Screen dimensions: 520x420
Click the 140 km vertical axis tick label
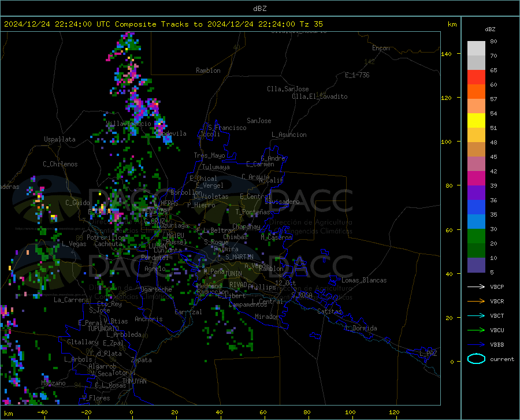tap(446, 54)
